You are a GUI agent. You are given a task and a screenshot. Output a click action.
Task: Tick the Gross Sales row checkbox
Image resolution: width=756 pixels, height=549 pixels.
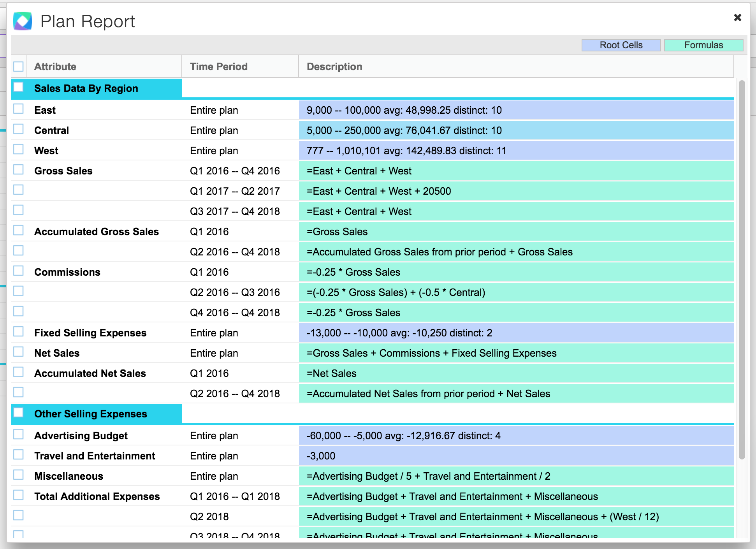pos(18,169)
